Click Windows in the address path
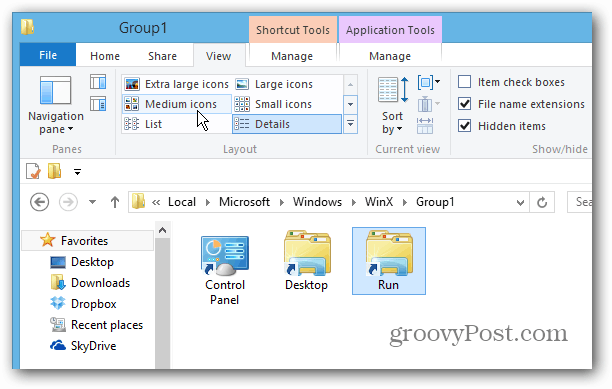Screen dimensions: 612x389 pyautogui.click(x=317, y=202)
